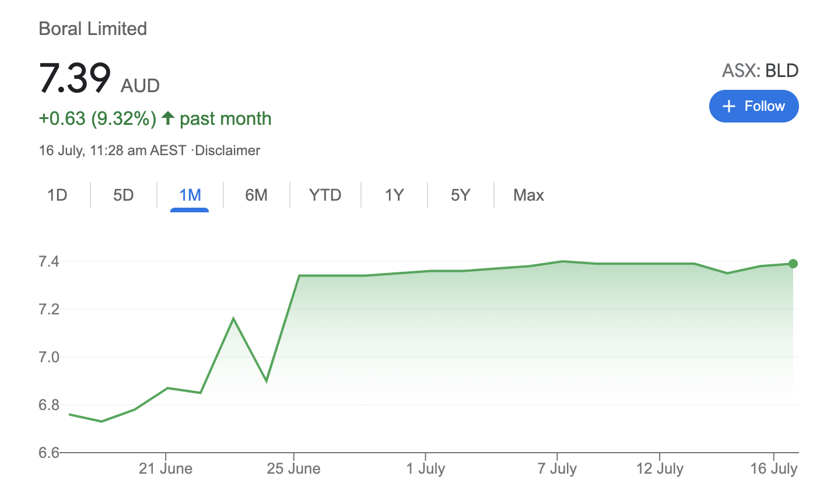
Task: Select the 5D time range tab
Action: tap(124, 195)
